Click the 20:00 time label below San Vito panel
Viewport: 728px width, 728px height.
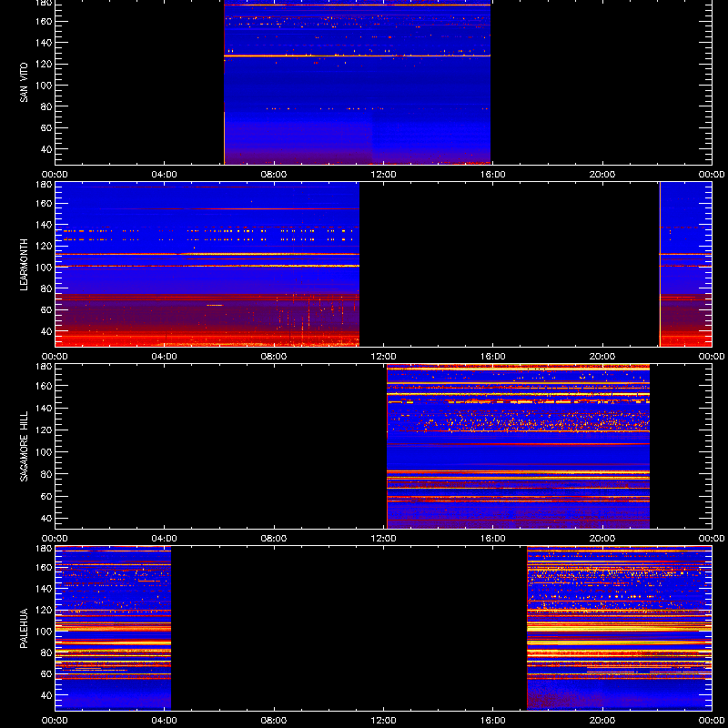tap(602, 175)
